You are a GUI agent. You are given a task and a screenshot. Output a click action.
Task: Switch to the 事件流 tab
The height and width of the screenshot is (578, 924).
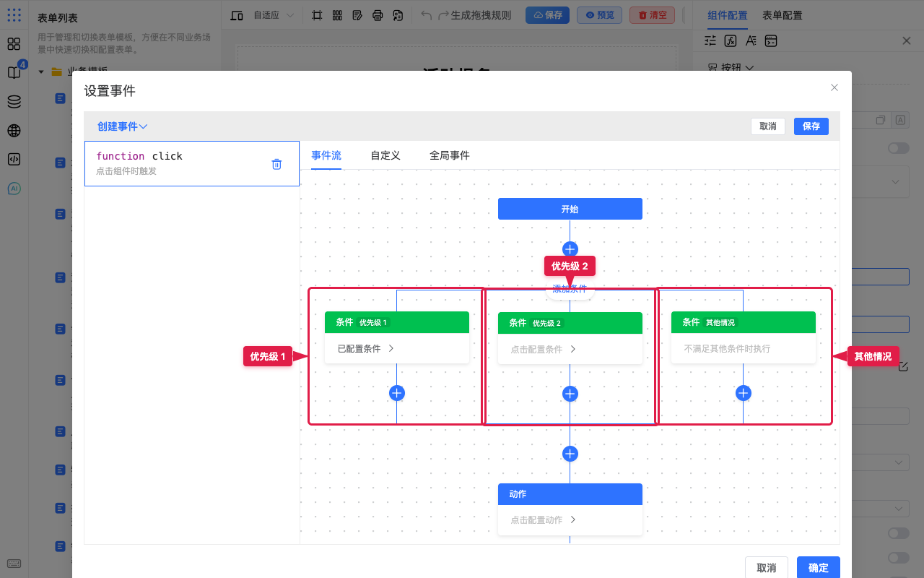point(326,155)
